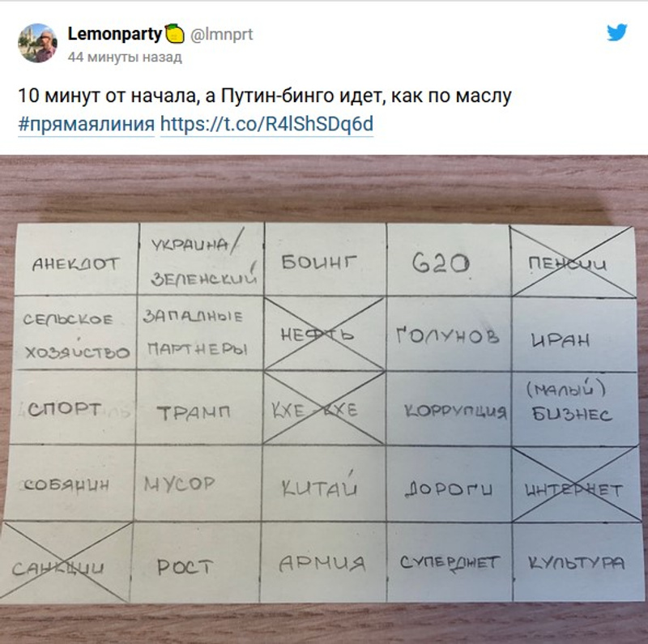Click the АНЕКДОТ bingo cell
The image size is (648, 644).
[75, 263]
